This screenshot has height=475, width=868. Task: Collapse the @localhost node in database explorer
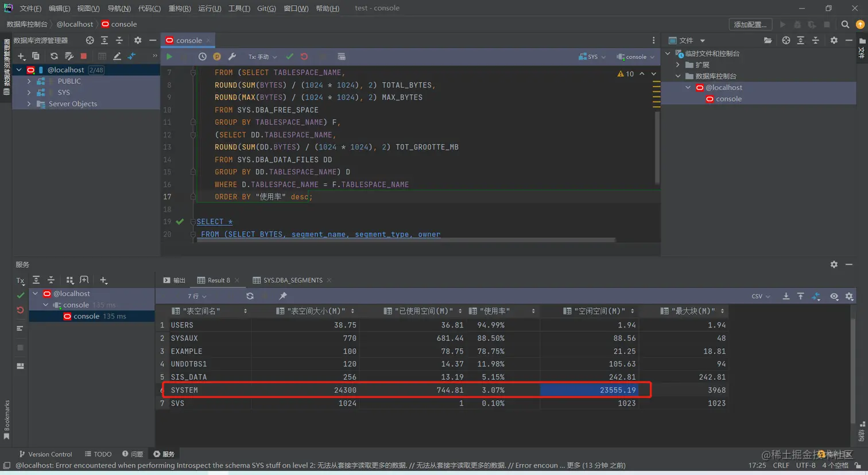[19, 70]
